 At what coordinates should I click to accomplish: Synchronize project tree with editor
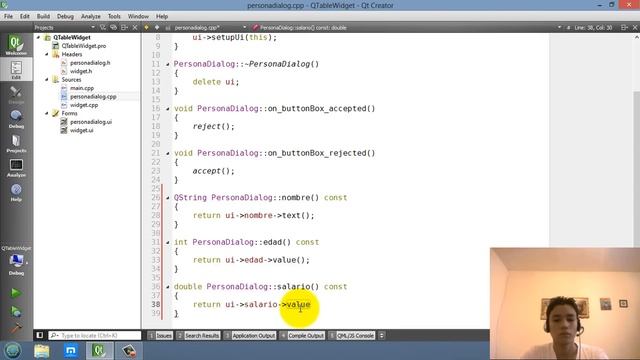(x=113, y=27)
